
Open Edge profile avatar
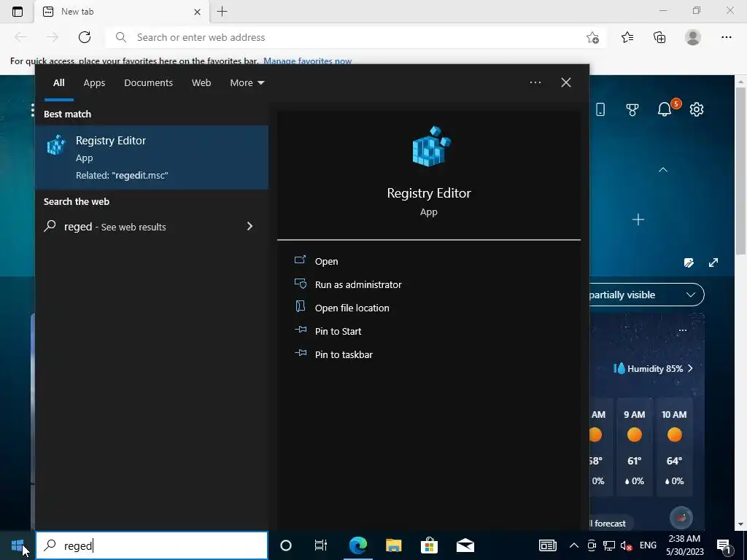[693, 37]
